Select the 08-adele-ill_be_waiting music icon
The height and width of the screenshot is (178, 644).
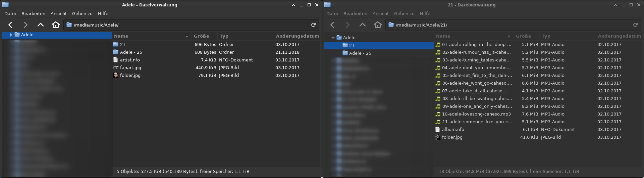click(x=438, y=98)
